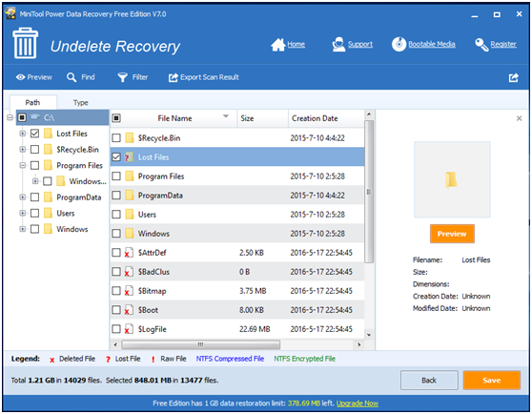Click the Register key icon
Image resolution: width=532 pixels, height=414 pixels.
pyautogui.click(x=481, y=45)
